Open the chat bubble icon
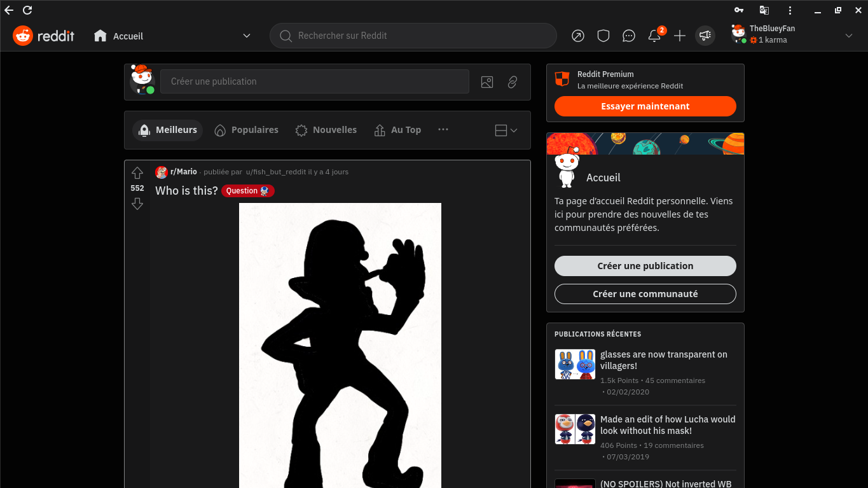868x488 pixels. pyautogui.click(x=629, y=36)
